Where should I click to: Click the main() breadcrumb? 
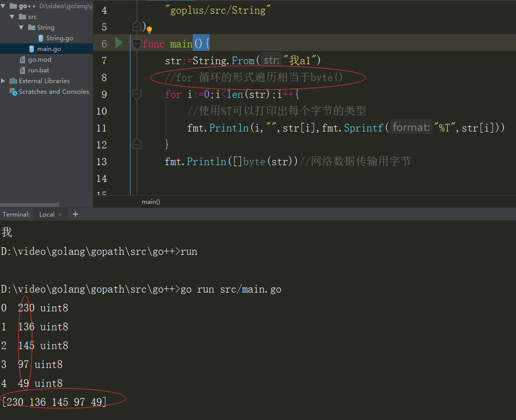tap(151, 202)
